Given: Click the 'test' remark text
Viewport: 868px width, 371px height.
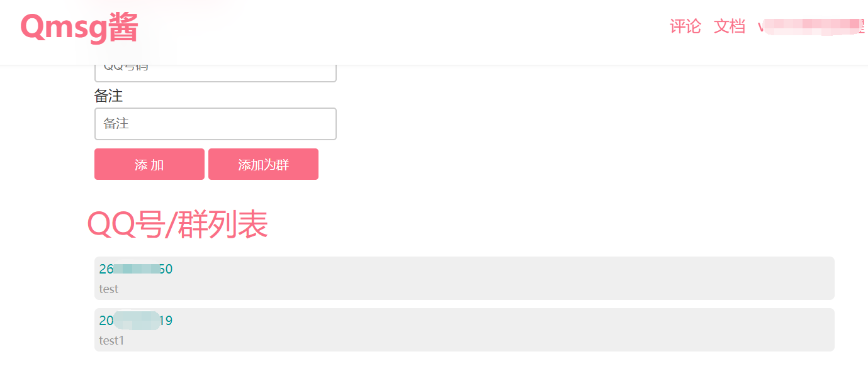Looking at the screenshot, I should pos(108,289).
